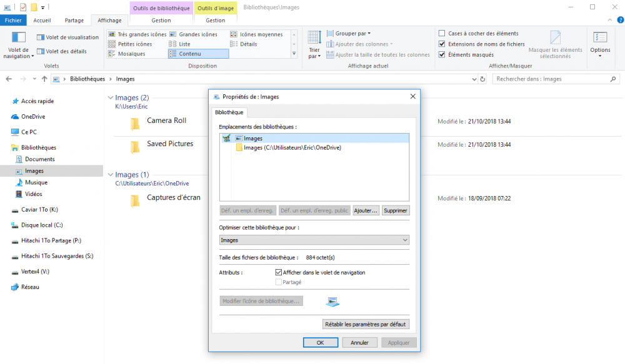
Task: Switch to the Affichage tab
Action: [109, 21]
